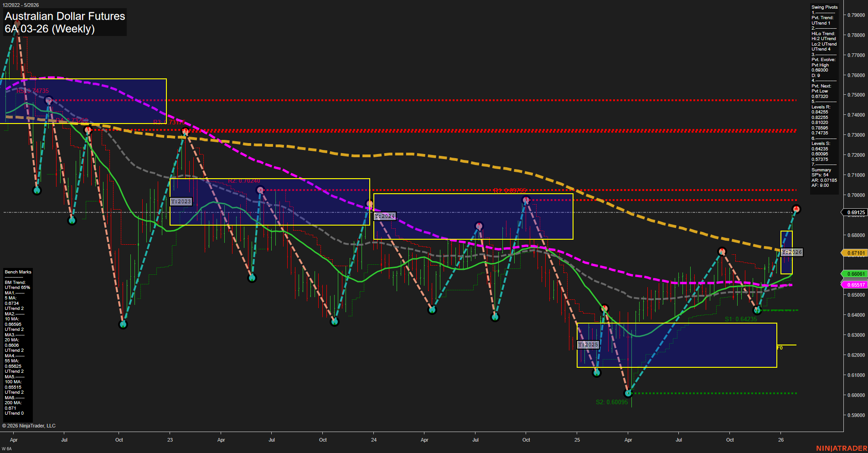The image size is (868, 453).
Task: Click the teal pivot low circle at the 0.60095 bottom
Action: coord(628,392)
